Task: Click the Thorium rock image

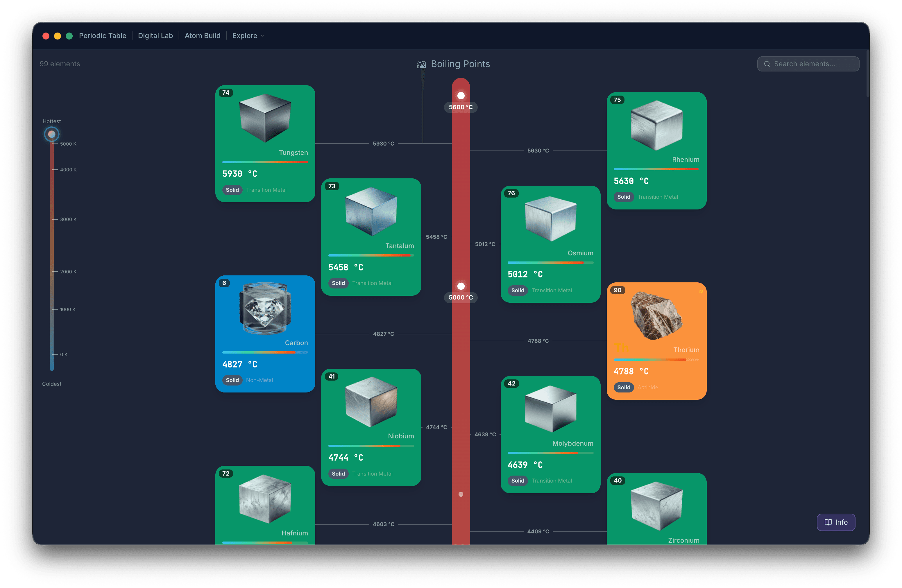Action: pyautogui.click(x=656, y=315)
